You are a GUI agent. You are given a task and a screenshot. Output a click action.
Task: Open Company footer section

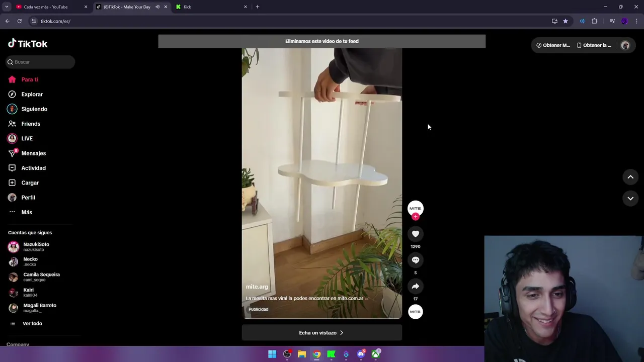coord(18,344)
